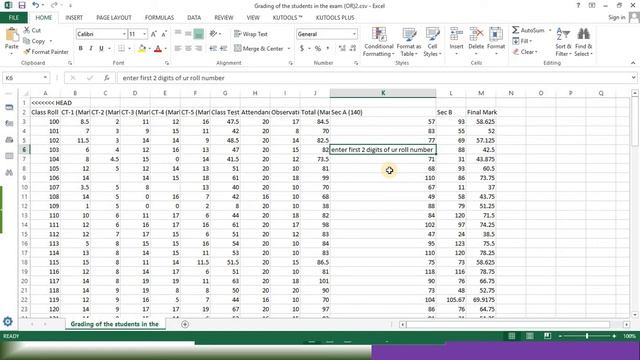Screen dimensions: 640x360
Task: Click Sign in link
Action: pos(616,17)
